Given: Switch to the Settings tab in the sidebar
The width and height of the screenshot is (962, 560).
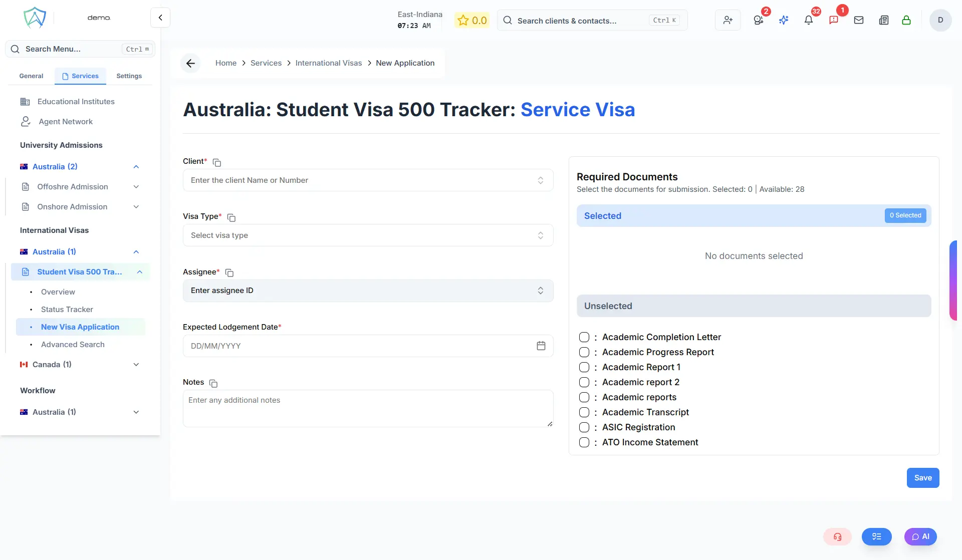Looking at the screenshot, I should pyautogui.click(x=128, y=76).
